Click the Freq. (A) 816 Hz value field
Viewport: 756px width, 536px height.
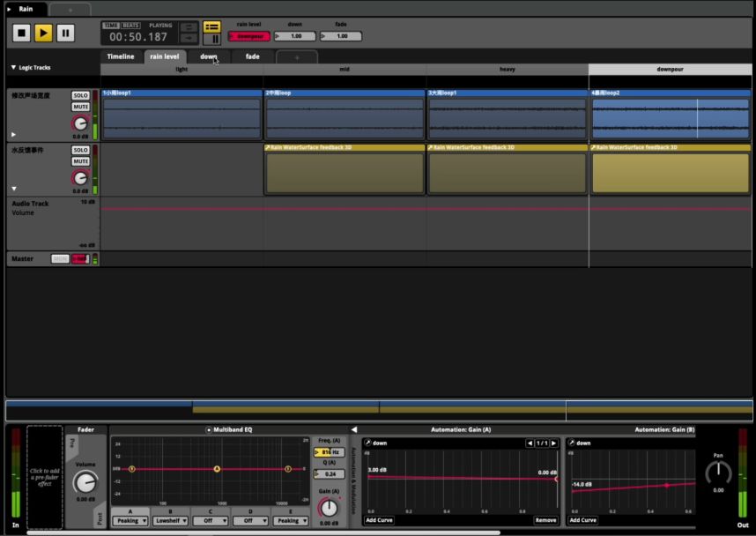(328, 451)
